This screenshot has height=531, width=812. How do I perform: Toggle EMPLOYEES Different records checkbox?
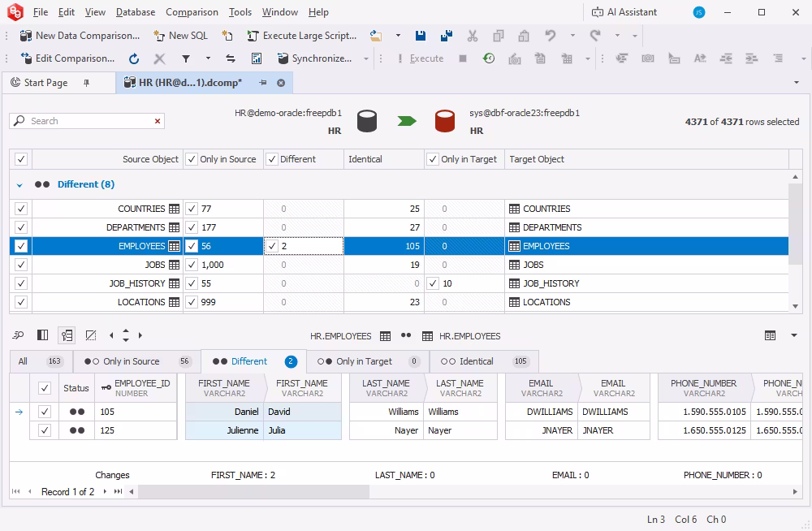pos(272,246)
